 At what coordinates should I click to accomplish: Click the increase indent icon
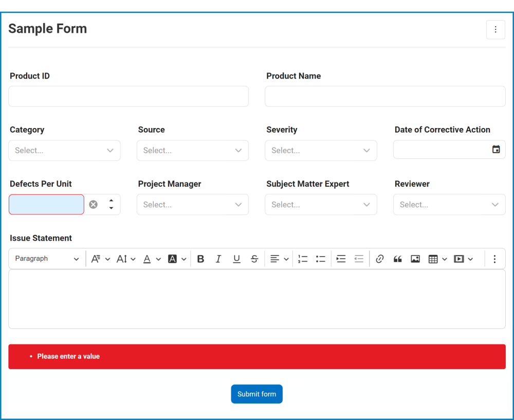341,259
